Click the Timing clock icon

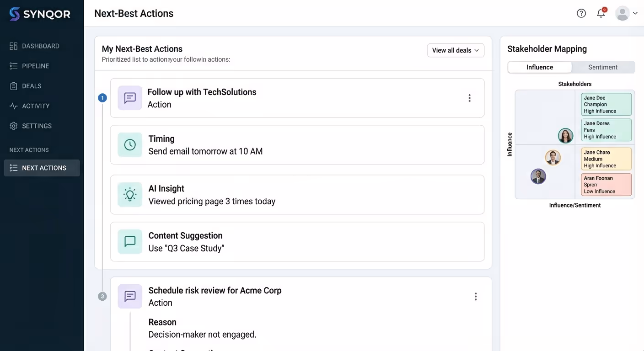tap(130, 145)
